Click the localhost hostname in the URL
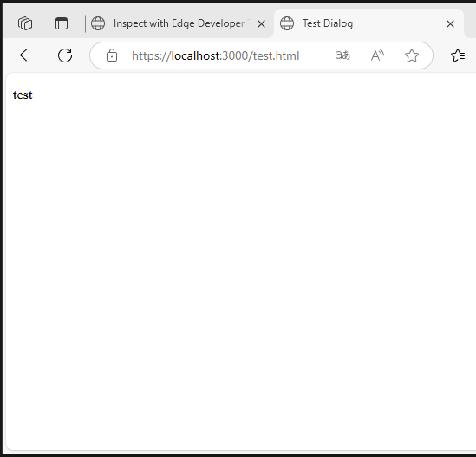Viewport: 476px width, 457px height. [x=195, y=55]
